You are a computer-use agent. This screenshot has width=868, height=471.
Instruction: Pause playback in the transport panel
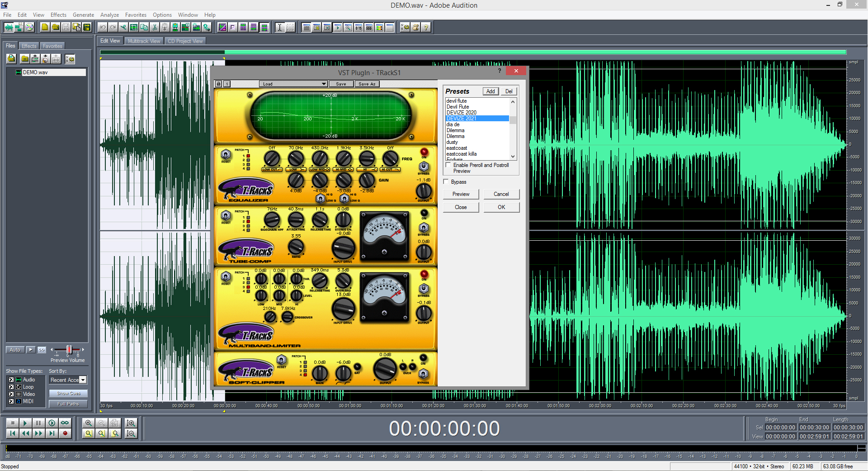[x=38, y=423]
